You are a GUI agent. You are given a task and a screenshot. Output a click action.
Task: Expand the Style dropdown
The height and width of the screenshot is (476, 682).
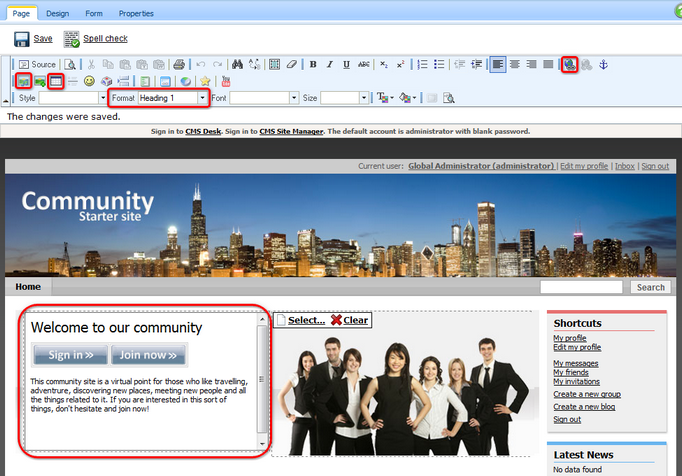point(97,98)
